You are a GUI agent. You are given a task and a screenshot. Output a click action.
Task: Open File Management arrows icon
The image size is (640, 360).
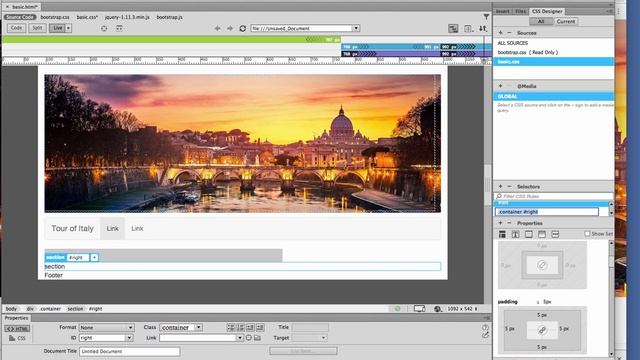(x=483, y=28)
